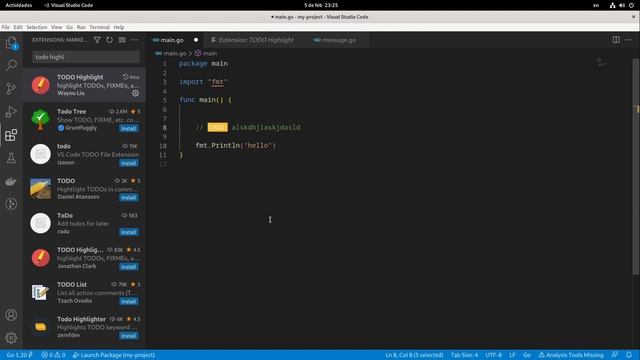This screenshot has height=360, width=640.
Task: Click Ln 8, Col 8 cursor position
Action: pyautogui.click(x=414, y=355)
